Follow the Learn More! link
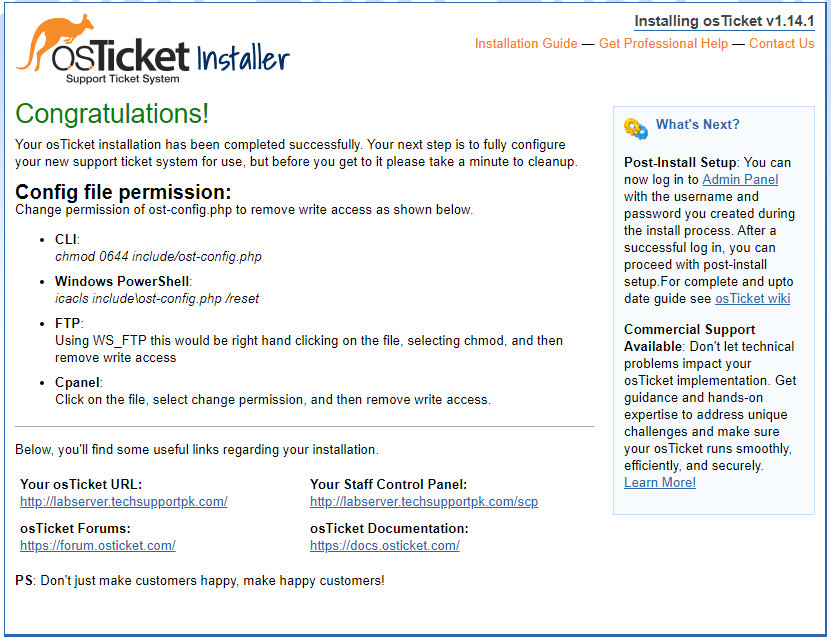 pos(660,482)
